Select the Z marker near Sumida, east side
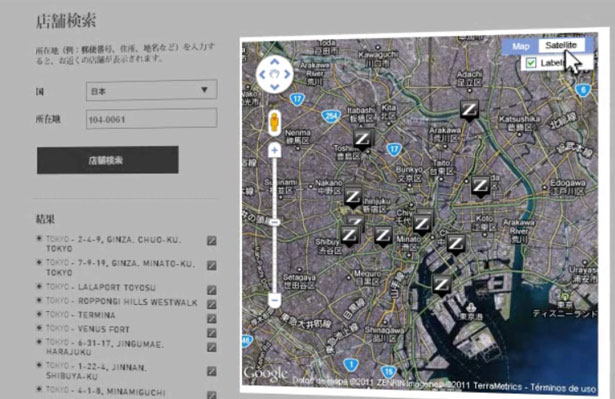 480,187
